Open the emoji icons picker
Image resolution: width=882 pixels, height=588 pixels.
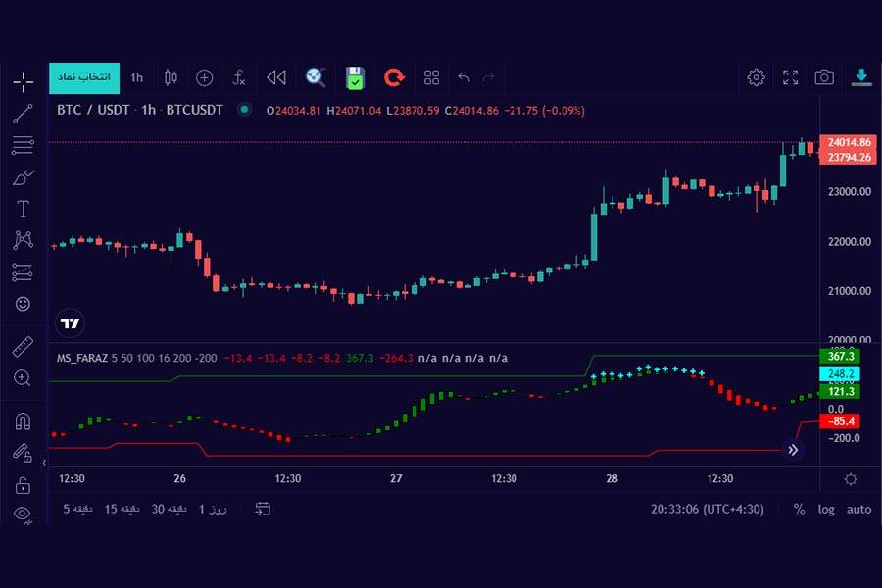pos(23,304)
